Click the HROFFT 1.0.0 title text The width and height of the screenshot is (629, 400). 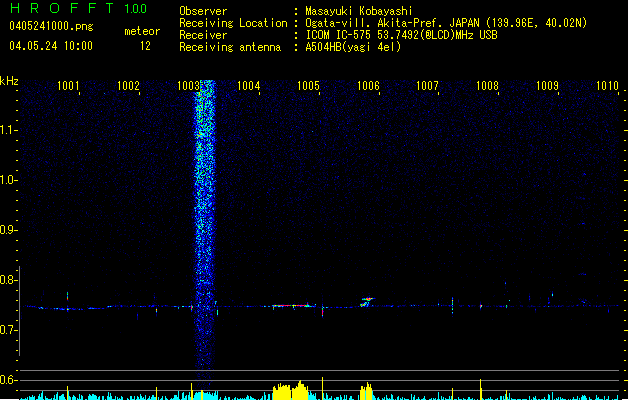(x=79, y=8)
